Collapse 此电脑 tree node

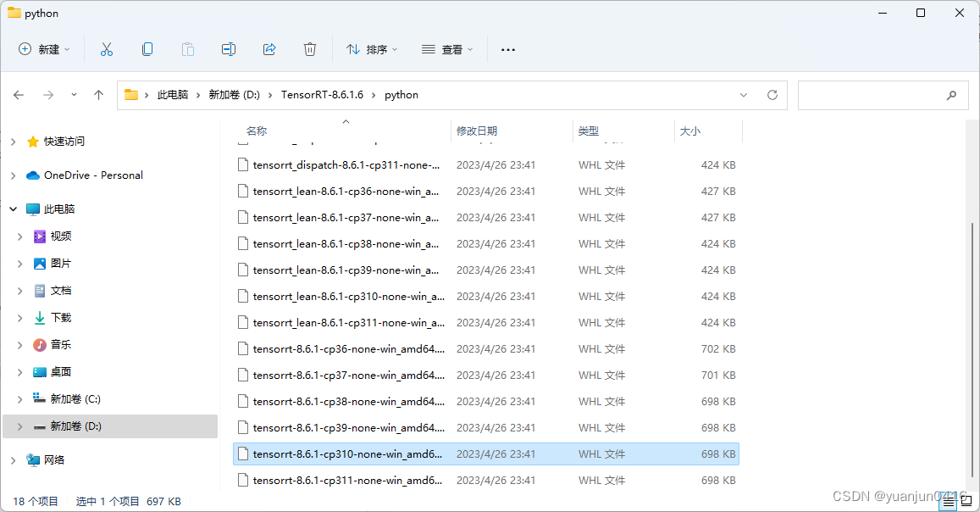tap(13, 209)
